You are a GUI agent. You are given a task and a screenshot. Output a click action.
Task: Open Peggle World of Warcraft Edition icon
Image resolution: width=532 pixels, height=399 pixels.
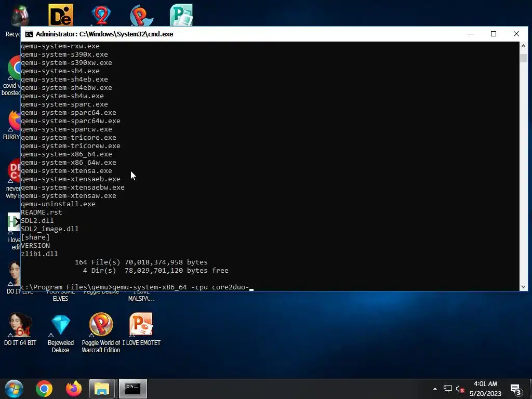pyautogui.click(x=101, y=332)
